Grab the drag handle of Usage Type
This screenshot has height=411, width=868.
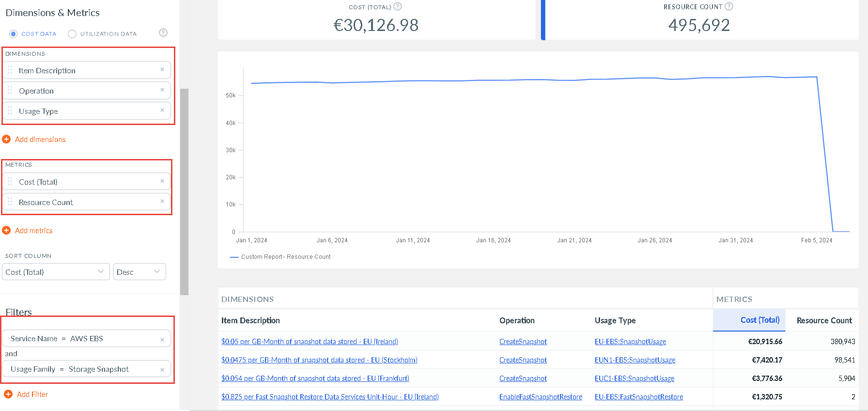[x=10, y=111]
